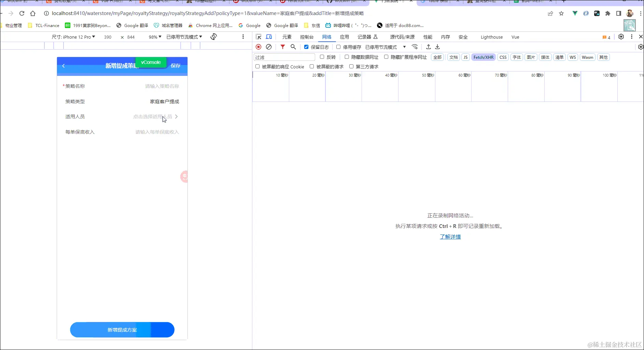Open the 98% zoom dropdown

(154, 37)
